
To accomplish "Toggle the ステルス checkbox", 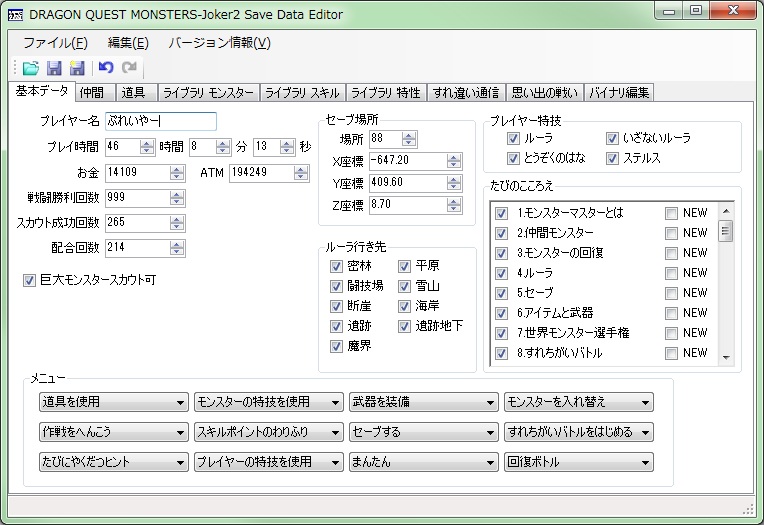I will point(612,158).
